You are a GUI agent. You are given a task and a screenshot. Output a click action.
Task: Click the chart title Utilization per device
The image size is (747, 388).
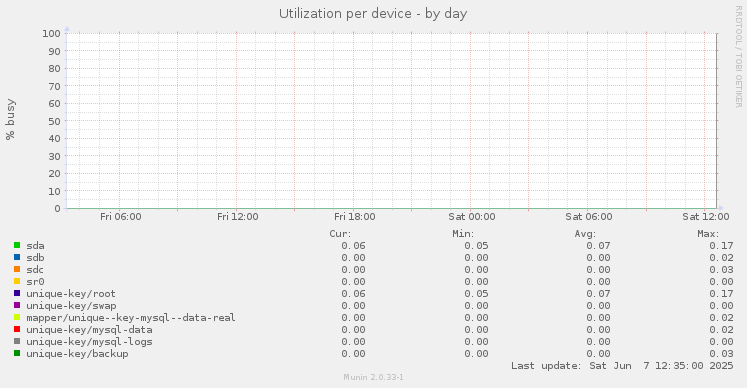coord(373,13)
